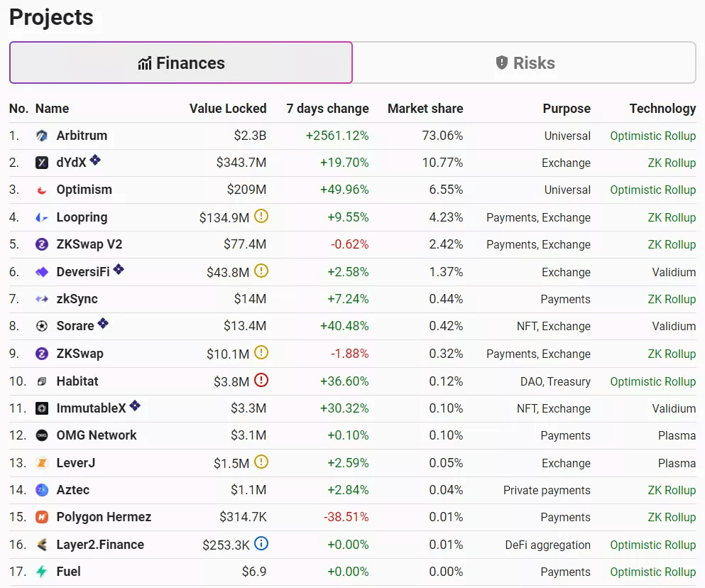
Task: Click the blue info icon beside Layer2.Finance value
Action: click(261, 544)
